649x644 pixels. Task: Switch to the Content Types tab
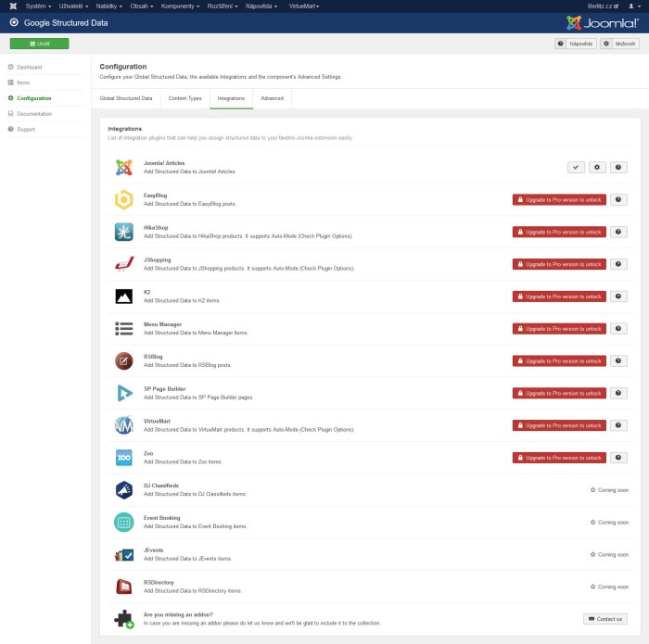185,97
